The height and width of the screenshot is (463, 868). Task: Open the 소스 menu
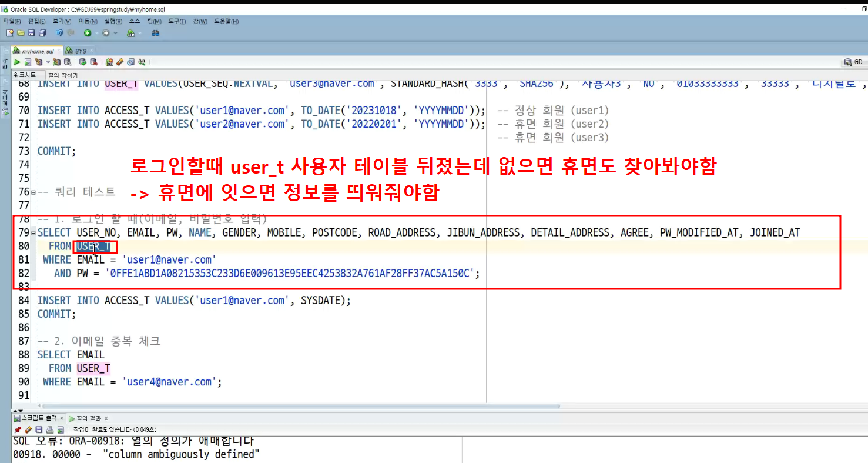[x=135, y=21]
